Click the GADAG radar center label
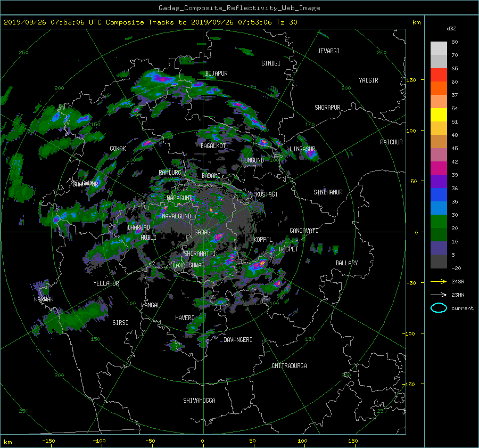This screenshot has width=479, height=448. [x=203, y=232]
